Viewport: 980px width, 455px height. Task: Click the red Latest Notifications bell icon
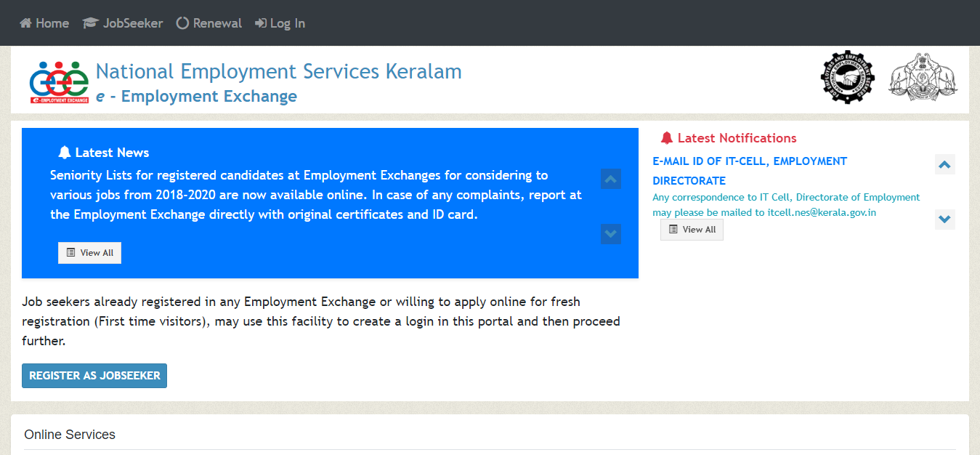point(667,138)
